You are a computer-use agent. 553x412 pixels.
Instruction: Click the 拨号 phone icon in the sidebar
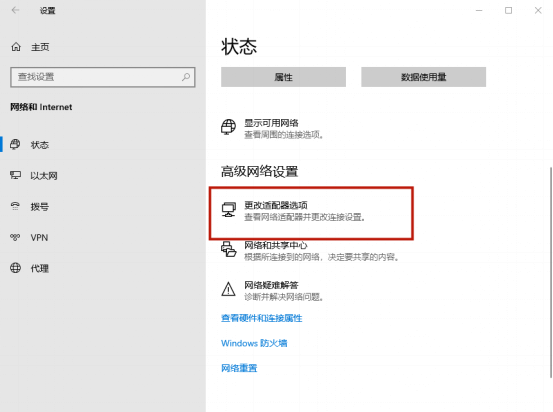(15, 206)
